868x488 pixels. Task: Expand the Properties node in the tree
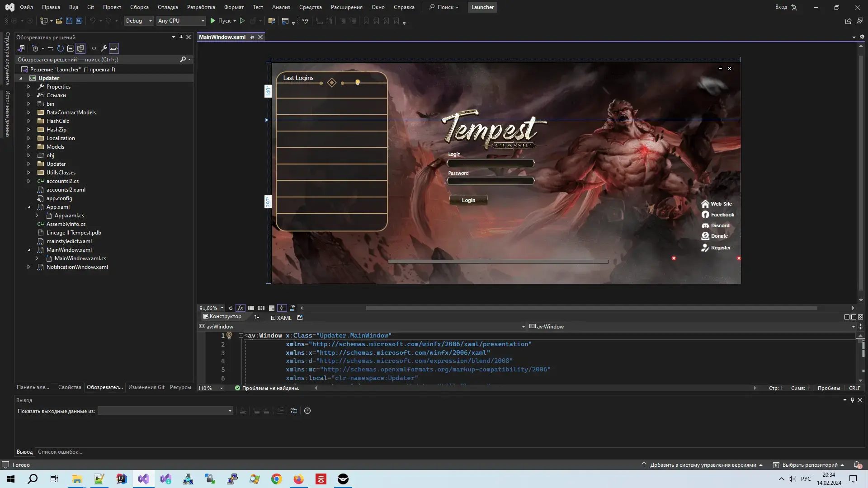[28, 87]
